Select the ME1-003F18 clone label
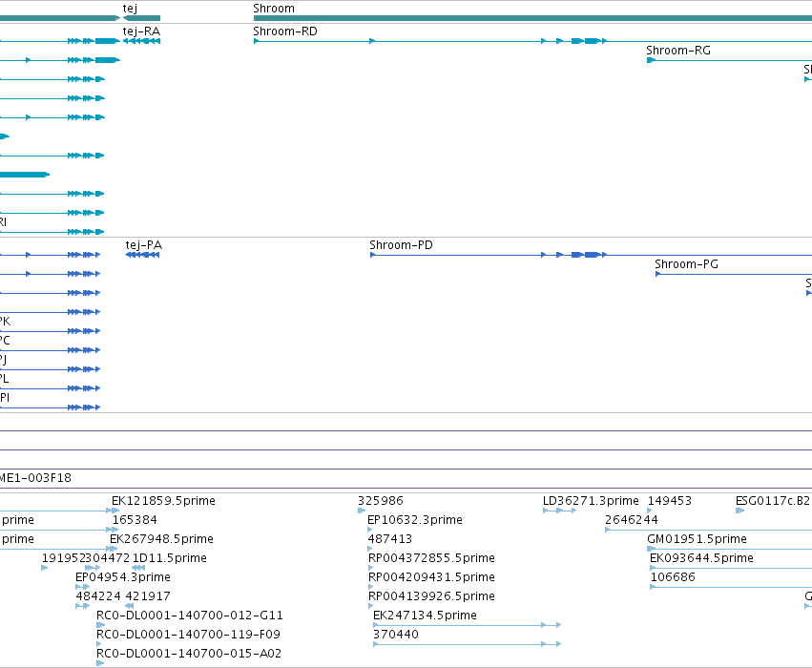Viewport: 812px width, 668px height. (x=35, y=478)
